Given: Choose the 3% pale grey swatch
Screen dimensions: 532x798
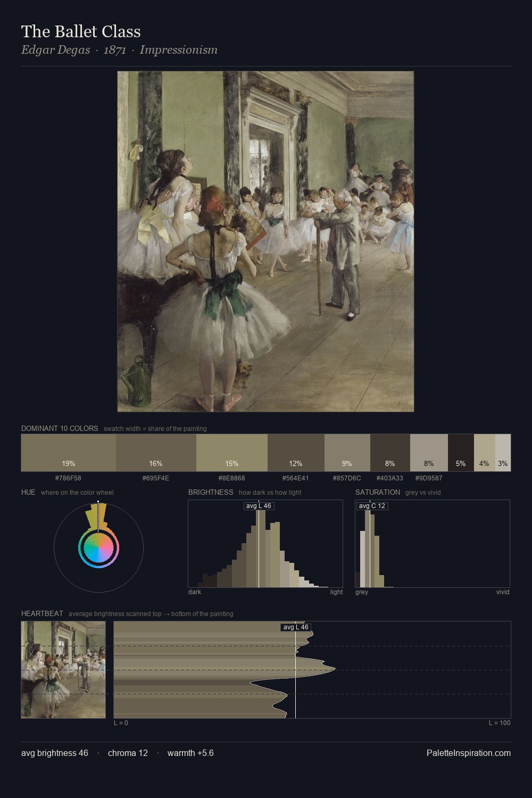Looking at the screenshot, I should click(x=503, y=453).
